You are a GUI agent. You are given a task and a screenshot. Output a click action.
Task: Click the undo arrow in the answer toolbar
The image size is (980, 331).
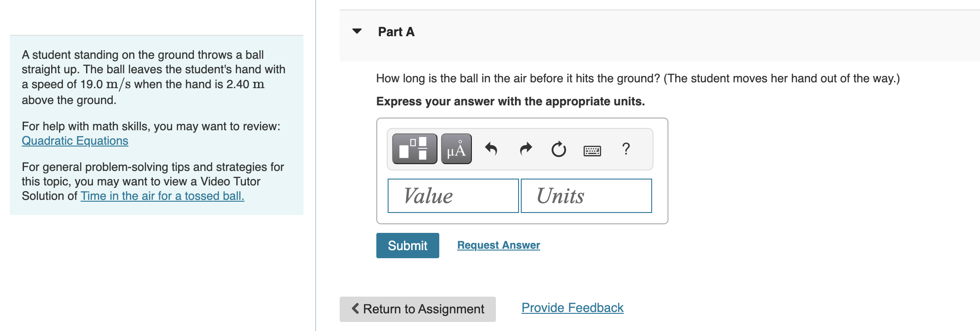(x=492, y=149)
